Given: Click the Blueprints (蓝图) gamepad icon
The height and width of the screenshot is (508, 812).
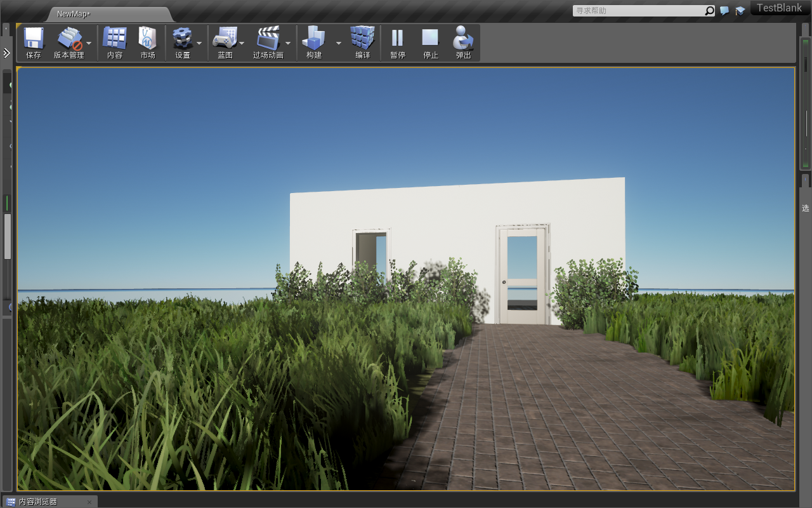Looking at the screenshot, I should pyautogui.click(x=225, y=39).
